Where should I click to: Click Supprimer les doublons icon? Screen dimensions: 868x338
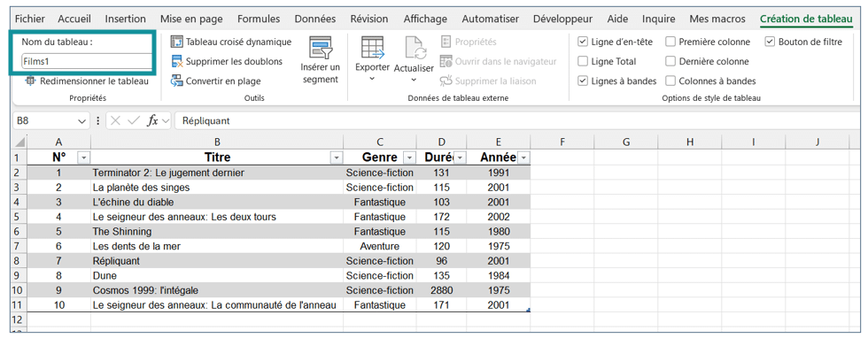pyautogui.click(x=176, y=61)
